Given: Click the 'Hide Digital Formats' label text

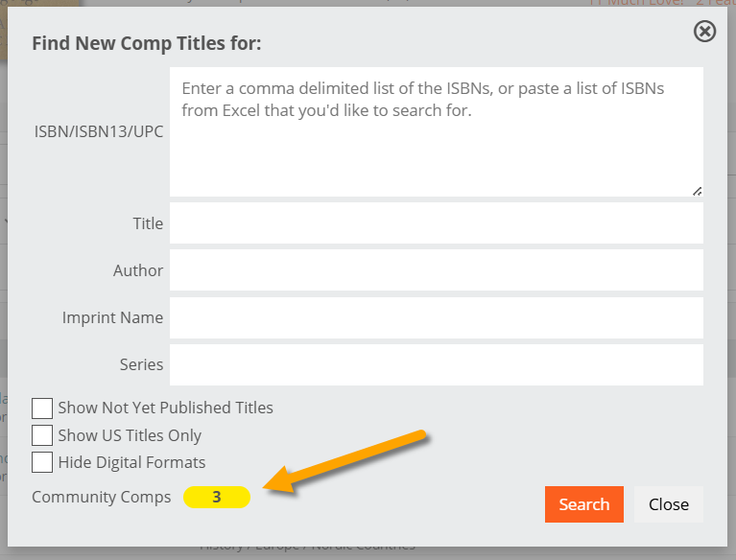Looking at the screenshot, I should click(131, 462).
